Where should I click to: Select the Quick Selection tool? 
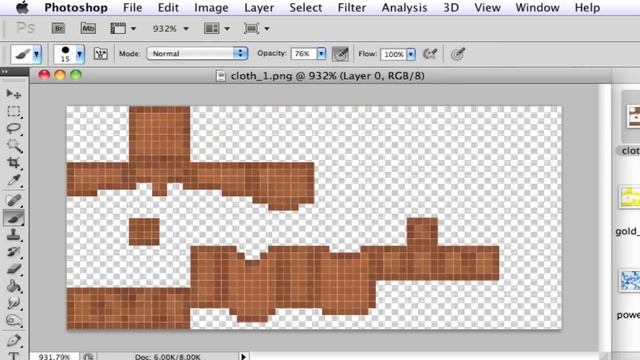tap(13, 146)
